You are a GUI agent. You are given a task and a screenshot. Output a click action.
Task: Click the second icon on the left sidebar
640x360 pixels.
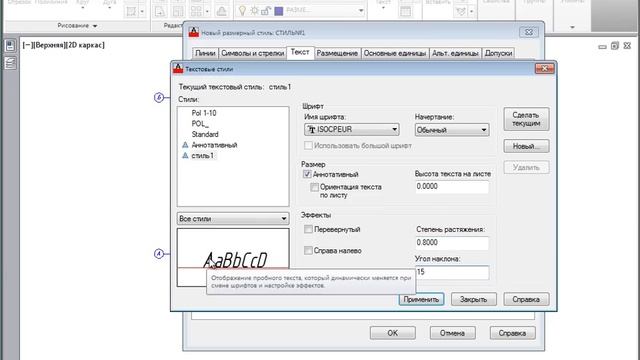click(x=10, y=63)
